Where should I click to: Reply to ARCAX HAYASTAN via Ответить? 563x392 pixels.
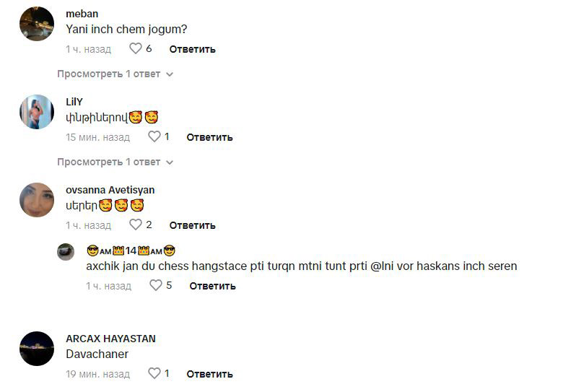[x=210, y=374]
